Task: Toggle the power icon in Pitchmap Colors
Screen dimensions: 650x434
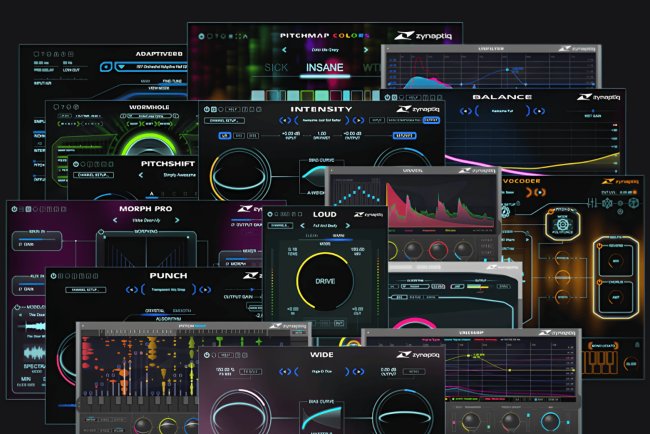Action: pos(201,36)
